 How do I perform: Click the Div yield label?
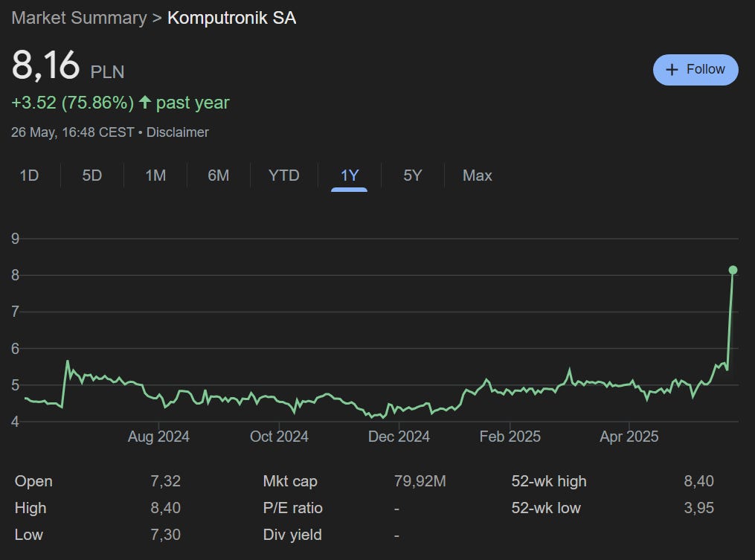tap(292, 535)
